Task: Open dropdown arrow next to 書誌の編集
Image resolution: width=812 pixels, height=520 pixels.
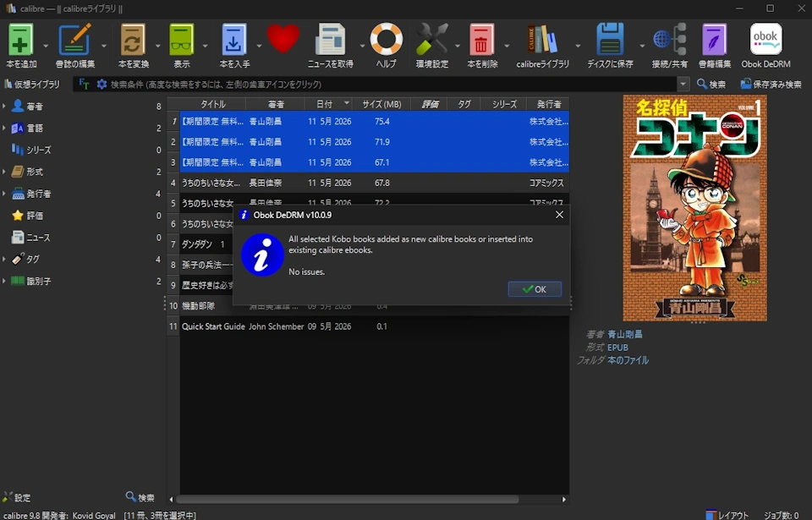Action: 103,46
